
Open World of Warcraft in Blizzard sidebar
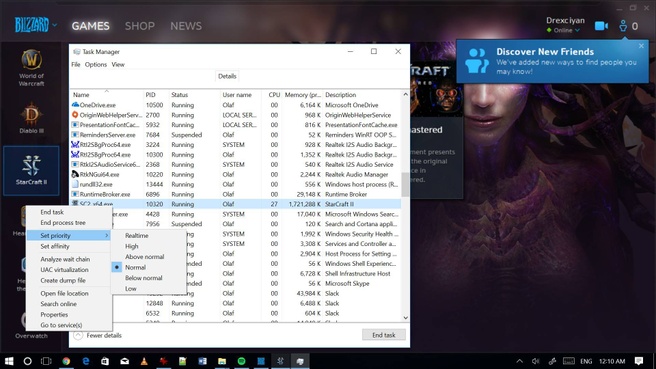(x=31, y=67)
